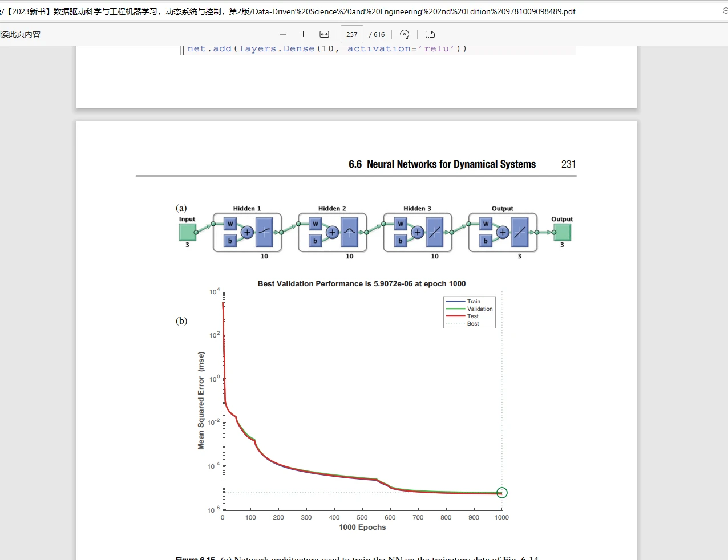This screenshot has width=728, height=560.
Task: Click the 'Validation' legend entry
Action: [470, 309]
